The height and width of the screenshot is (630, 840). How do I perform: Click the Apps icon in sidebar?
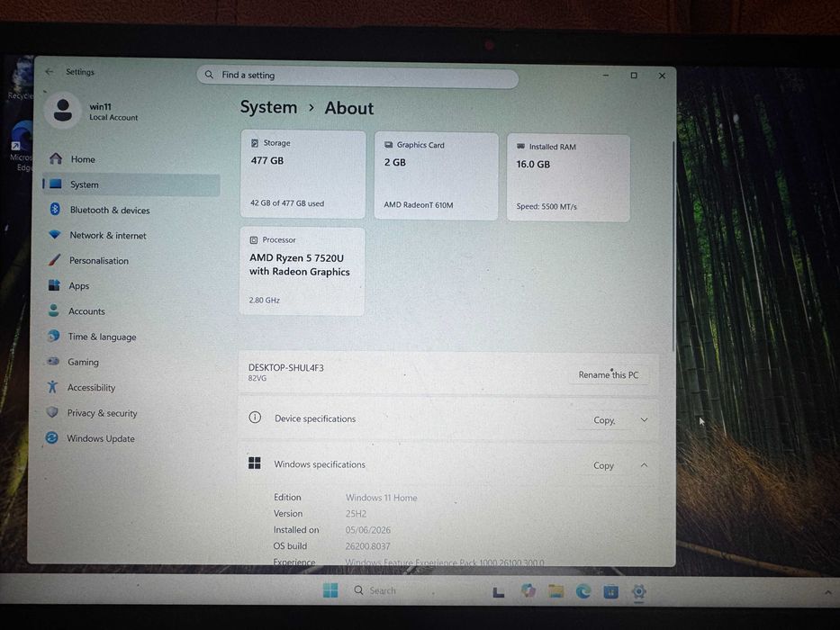(x=54, y=285)
